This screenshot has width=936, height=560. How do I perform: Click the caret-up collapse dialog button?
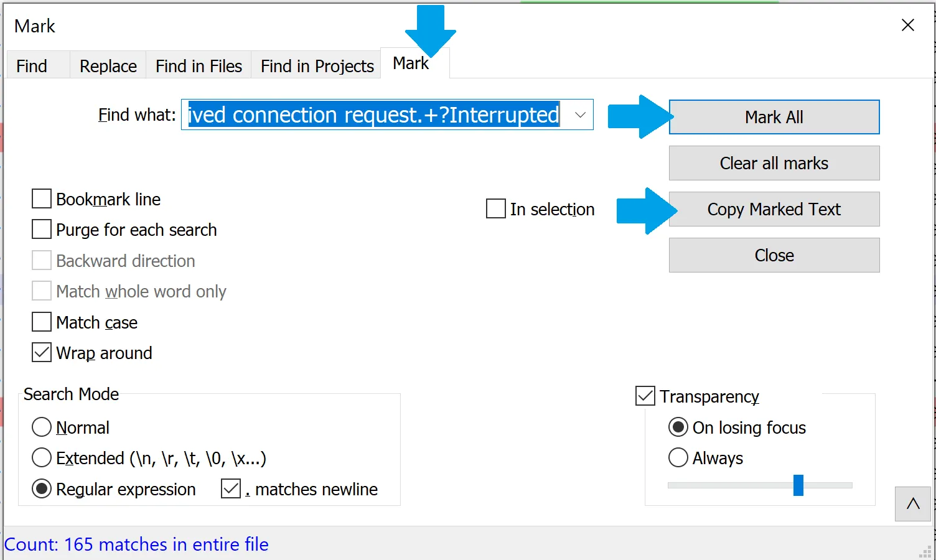click(912, 504)
